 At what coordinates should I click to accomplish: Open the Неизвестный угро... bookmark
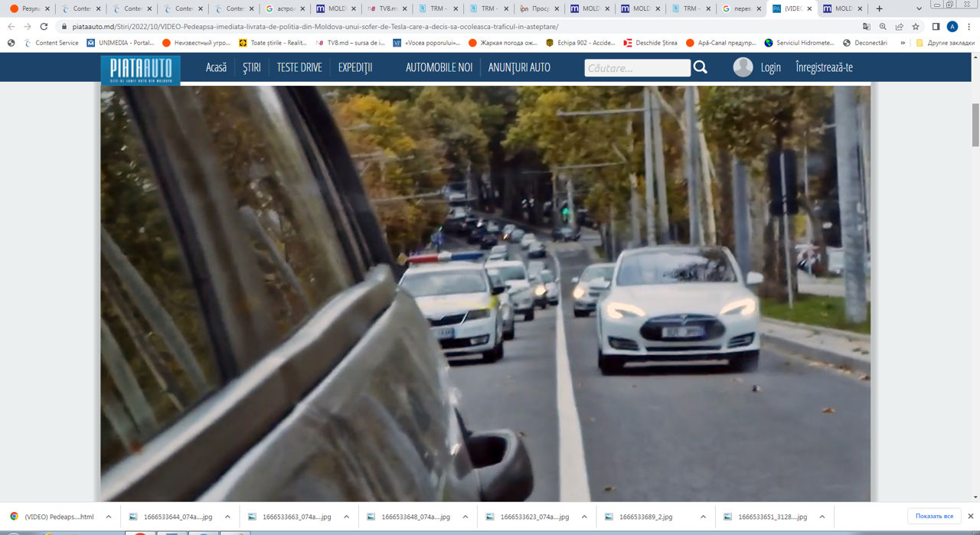[x=195, y=43]
